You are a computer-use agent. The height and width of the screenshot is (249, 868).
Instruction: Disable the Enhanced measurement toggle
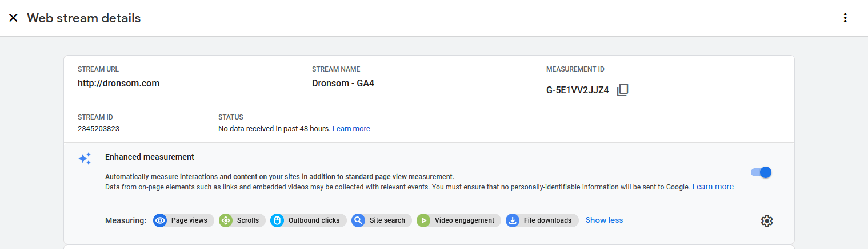[761, 172]
